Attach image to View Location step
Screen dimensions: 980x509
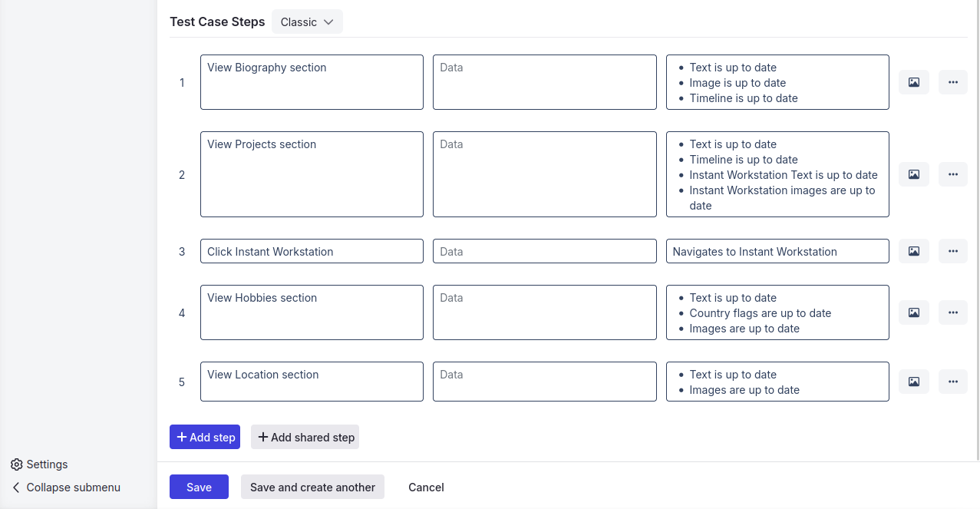coord(914,382)
